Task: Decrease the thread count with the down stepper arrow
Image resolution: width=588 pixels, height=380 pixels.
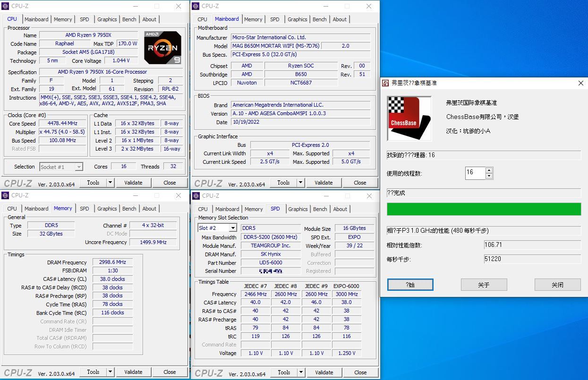Action: 489,176
